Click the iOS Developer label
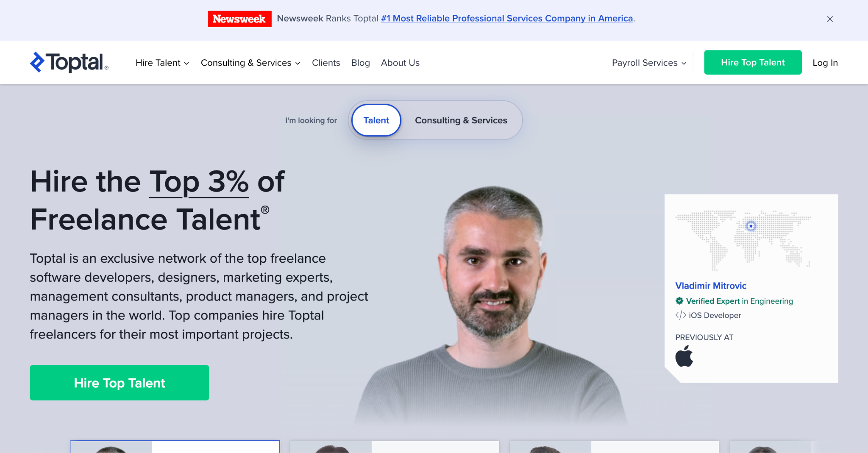Image resolution: width=868 pixels, height=453 pixels. pyautogui.click(x=715, y=315)
